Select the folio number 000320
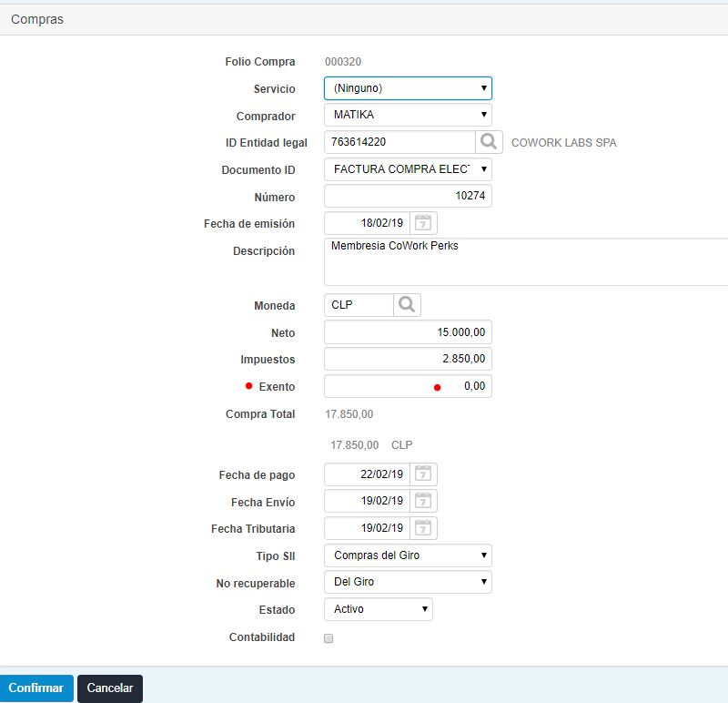Viewport: 728px width, 703px height. [x=343, y=62]
